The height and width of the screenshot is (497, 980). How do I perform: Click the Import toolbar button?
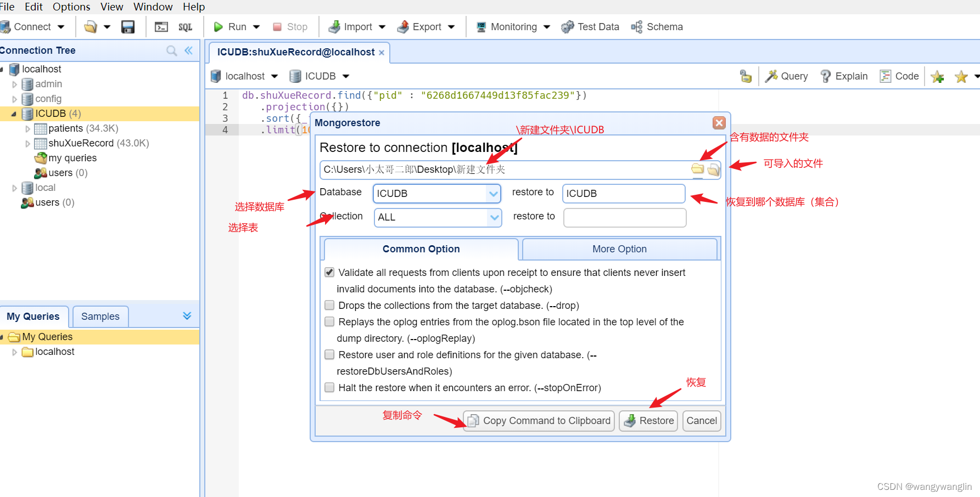click(x=350, y=27)
